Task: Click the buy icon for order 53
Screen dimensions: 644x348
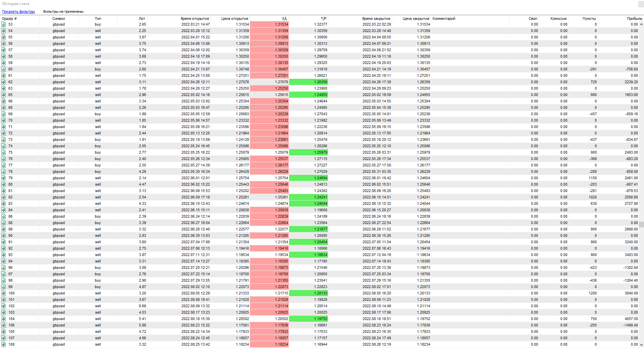Action: click(4, 24)
